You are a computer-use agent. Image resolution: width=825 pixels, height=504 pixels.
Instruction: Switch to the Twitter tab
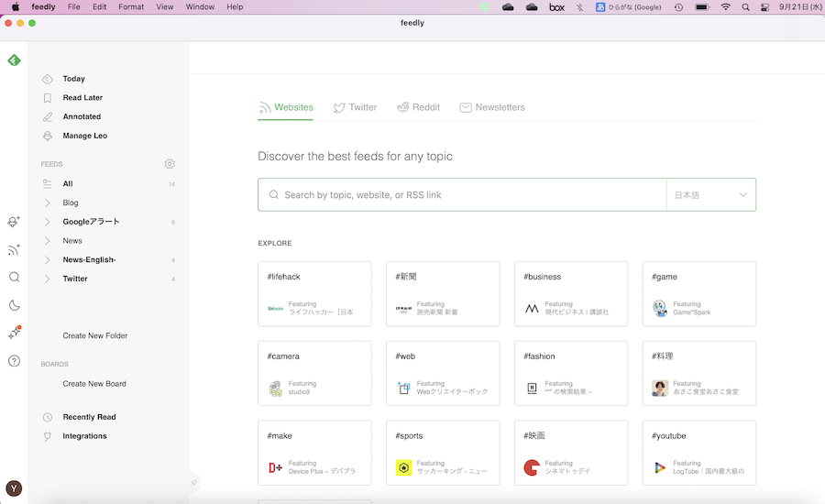[x=355, y=107]
